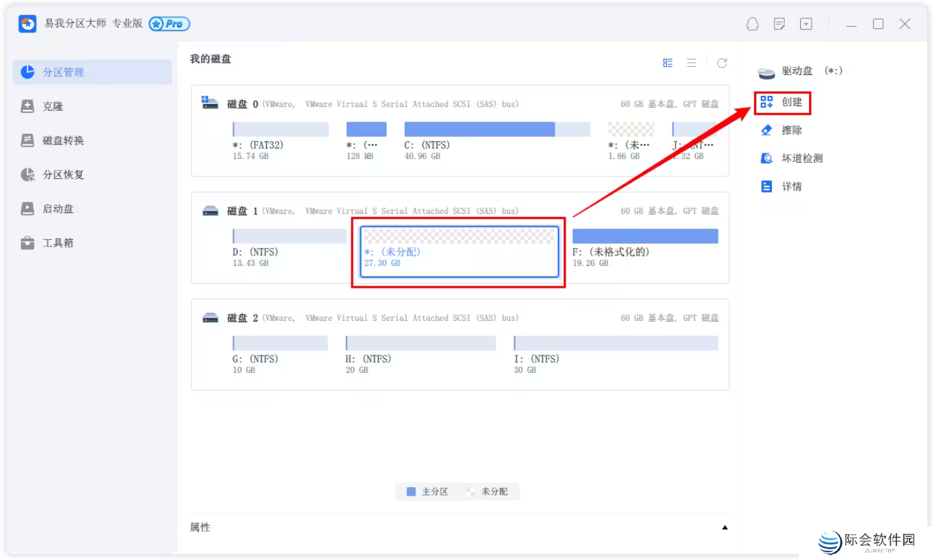
Task: Switch to grid layout disk view
Action: point(668,63)
